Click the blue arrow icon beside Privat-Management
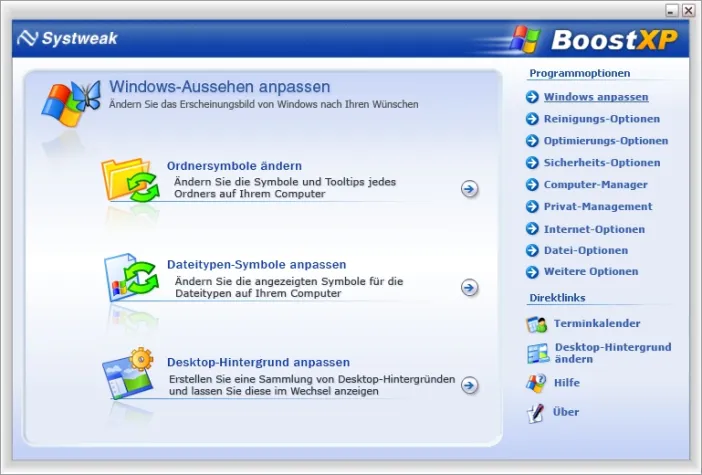This screenshot has width=702, height=475. tap(532, 206)
